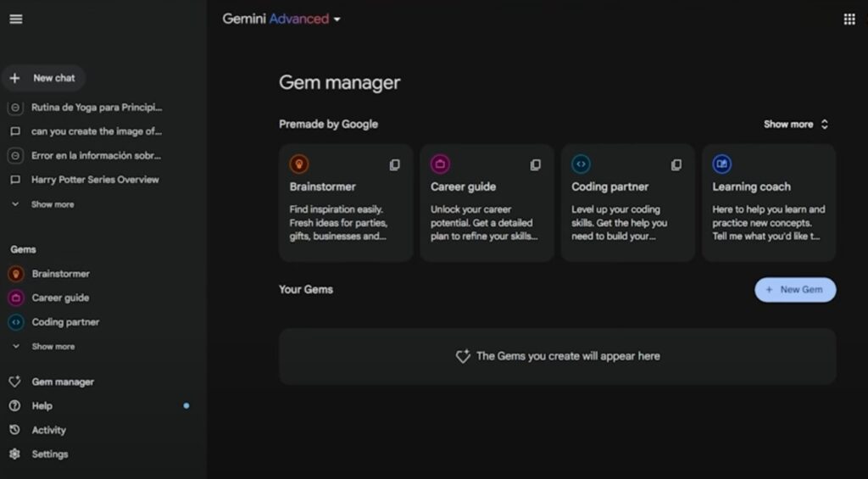Create a New Gem

pyautogui.click(x=795, y=290)
